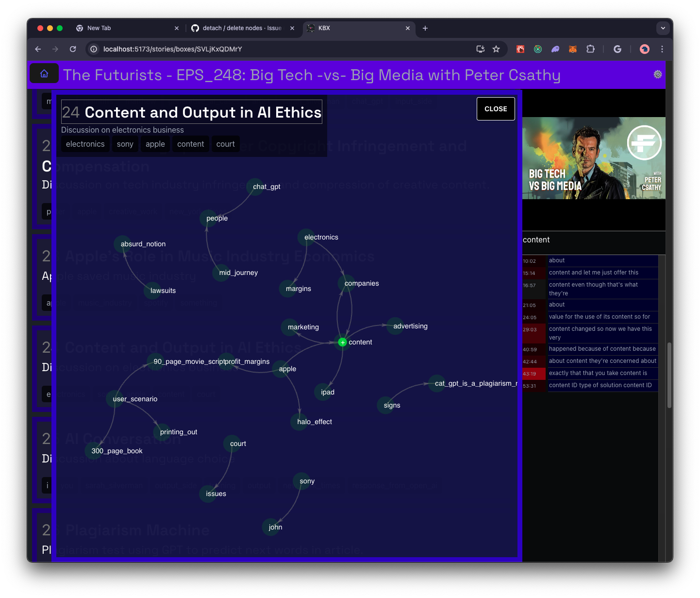Screen dimensions: 700x598
Task: Open the Chrome profile avatar
Action: (x=645, y=49)
